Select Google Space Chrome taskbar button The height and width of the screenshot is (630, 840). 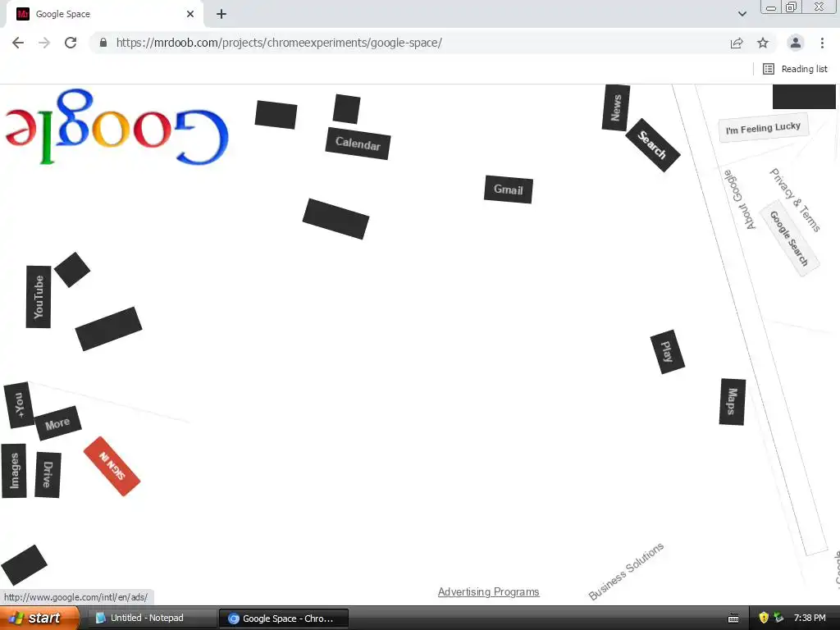284,619
